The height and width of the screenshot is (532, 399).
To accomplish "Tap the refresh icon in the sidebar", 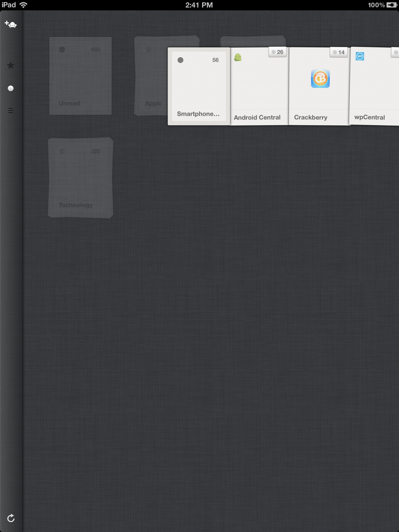I will point(11,518).
